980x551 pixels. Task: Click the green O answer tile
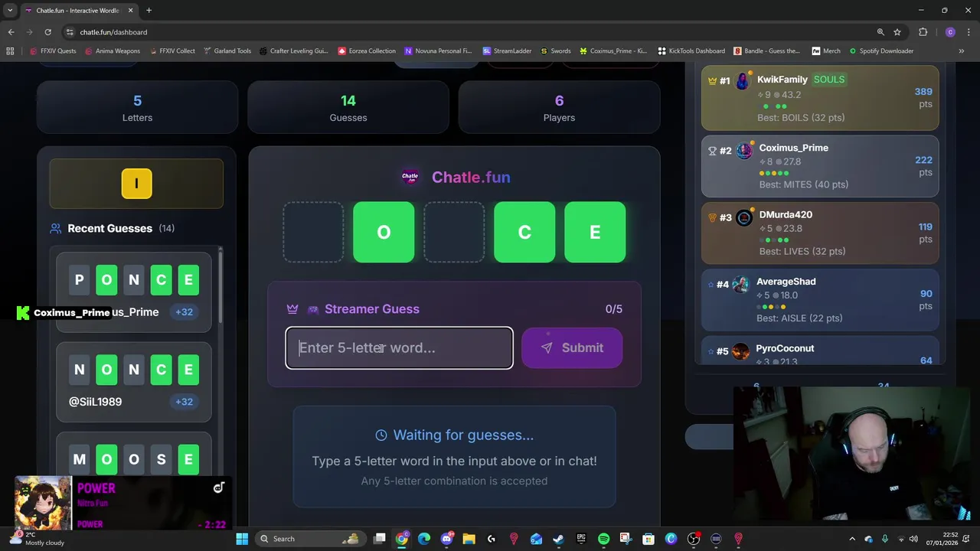384,232
